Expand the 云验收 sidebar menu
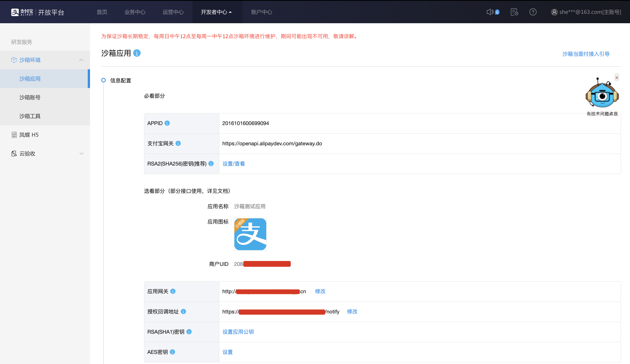 81,154
